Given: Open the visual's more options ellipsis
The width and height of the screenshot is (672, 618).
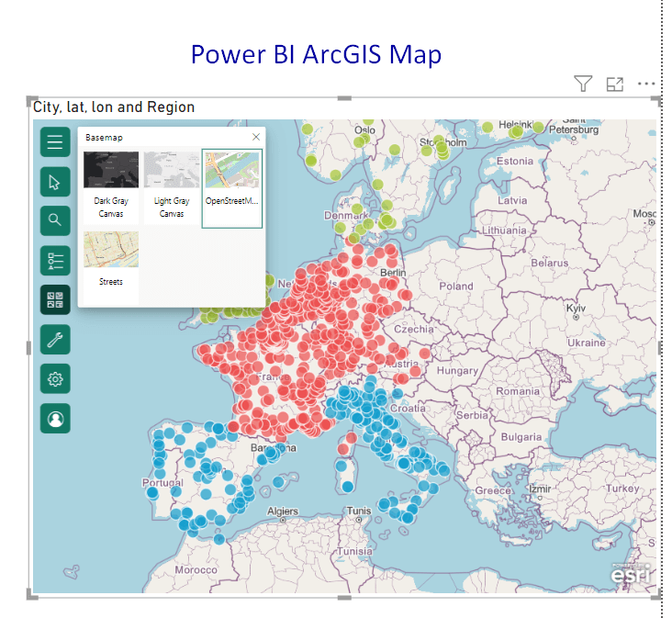Looking at the screenshot, I should coord(646,84).
